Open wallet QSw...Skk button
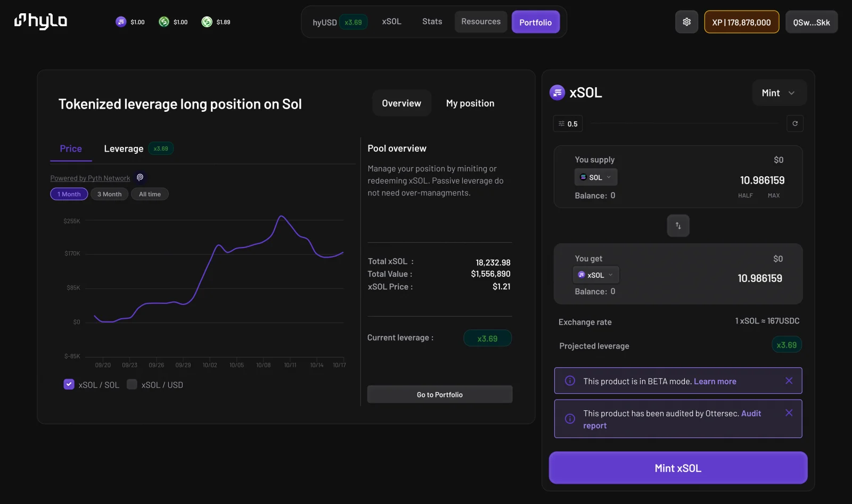Image resolution: width=852 pixels, height=504 pixels. [811, 22]
